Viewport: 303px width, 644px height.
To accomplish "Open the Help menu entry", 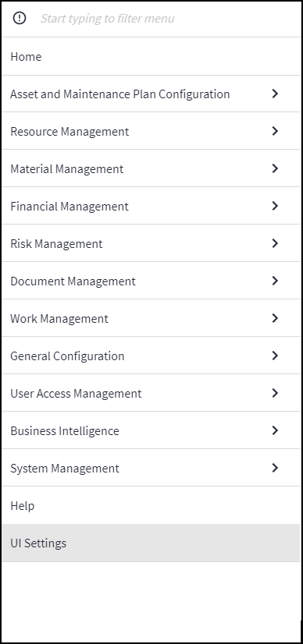I will click(x=151, y=505).
